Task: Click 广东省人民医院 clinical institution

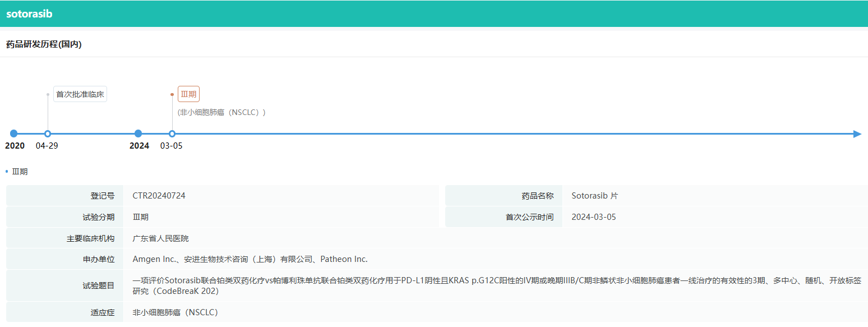Action: pyautogui.click(x=160, y=238)
